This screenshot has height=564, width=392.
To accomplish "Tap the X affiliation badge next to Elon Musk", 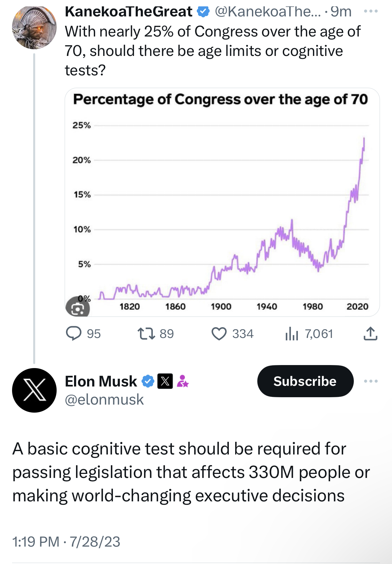I will [x=165, y=381].
